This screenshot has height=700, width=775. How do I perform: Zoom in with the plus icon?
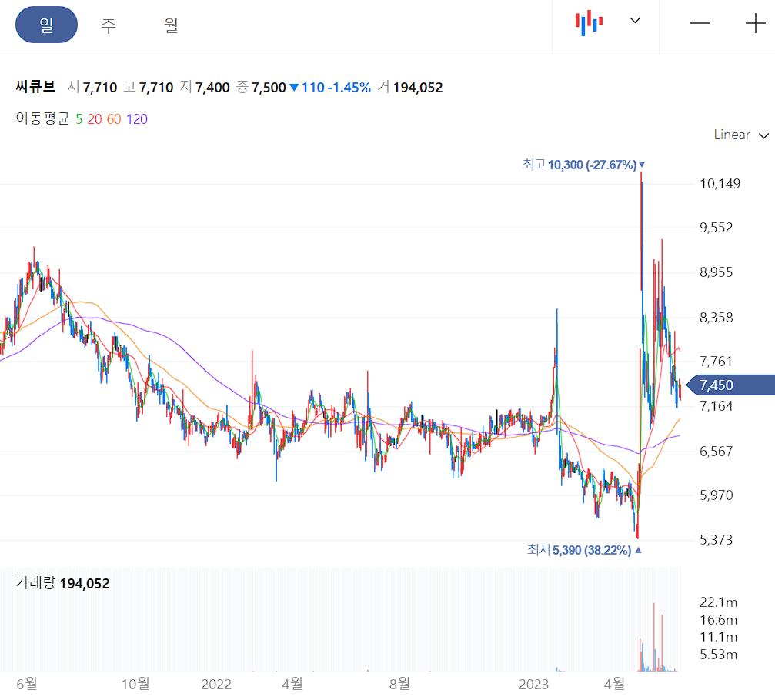pyautogui.click(x=755, y=23)
